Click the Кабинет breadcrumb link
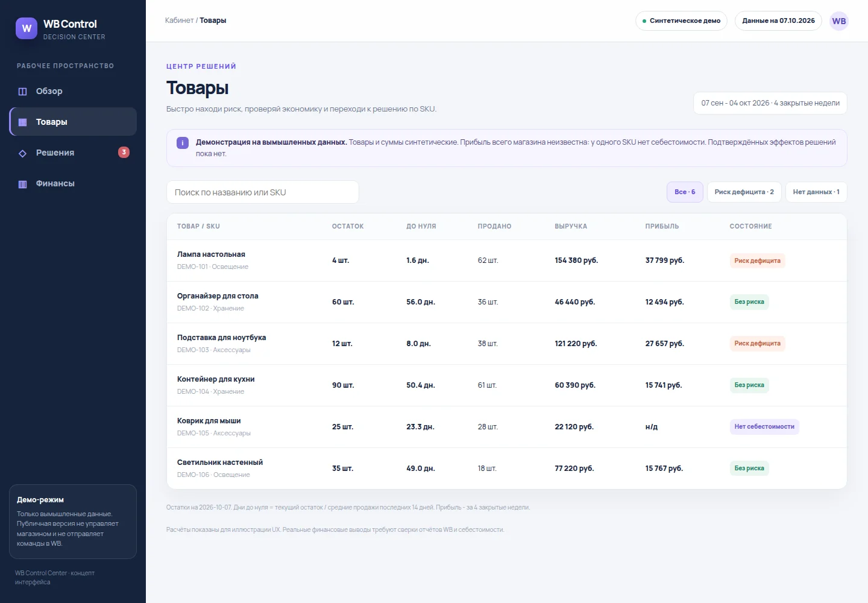868x603 pixels. 180,21
